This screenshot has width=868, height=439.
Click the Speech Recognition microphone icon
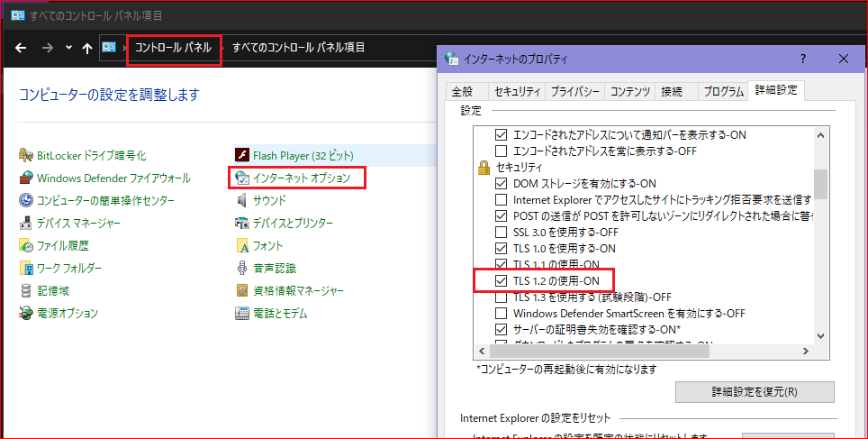(242, 268)
